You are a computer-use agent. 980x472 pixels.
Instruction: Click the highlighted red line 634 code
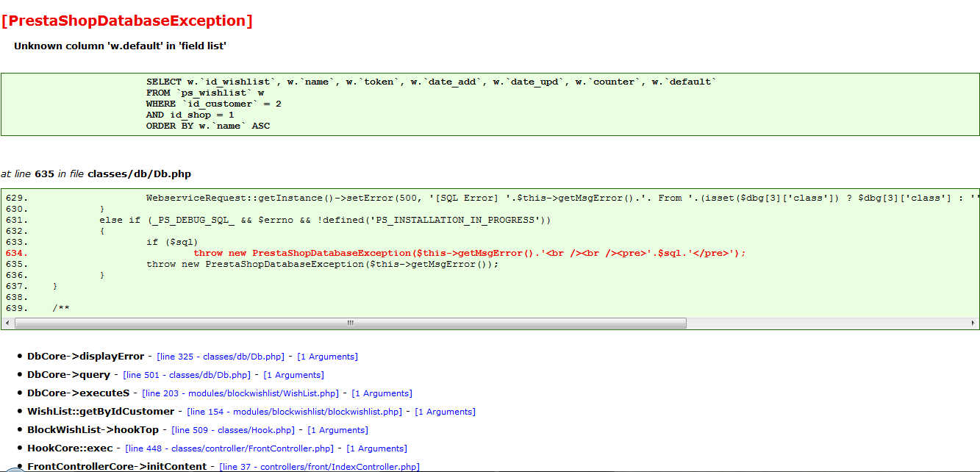470,253
